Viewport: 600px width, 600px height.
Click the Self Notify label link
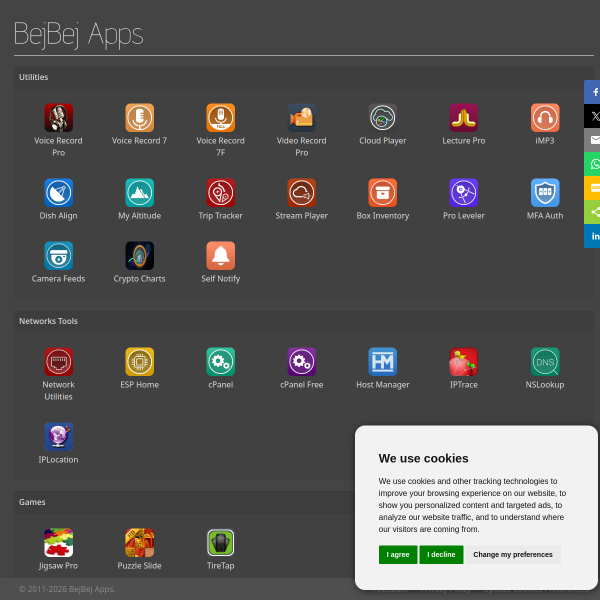click(221, 279)
